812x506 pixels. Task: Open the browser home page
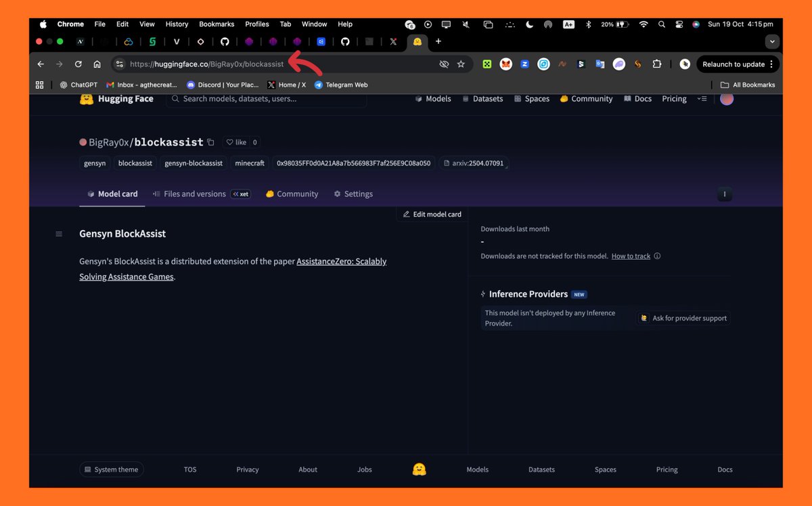97,64
